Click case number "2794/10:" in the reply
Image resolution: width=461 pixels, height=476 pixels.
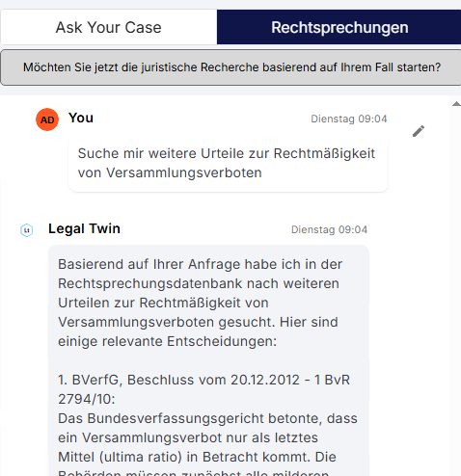click(x=87, y=399)
